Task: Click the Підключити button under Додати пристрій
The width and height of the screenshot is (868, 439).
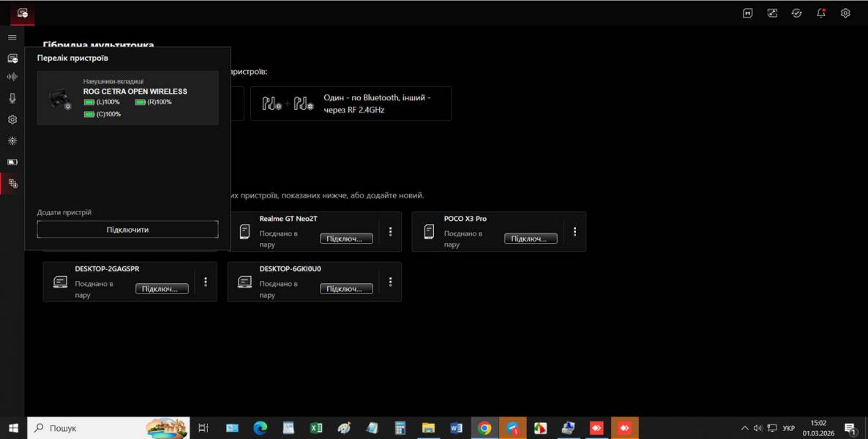Action: tap(127, 230)
